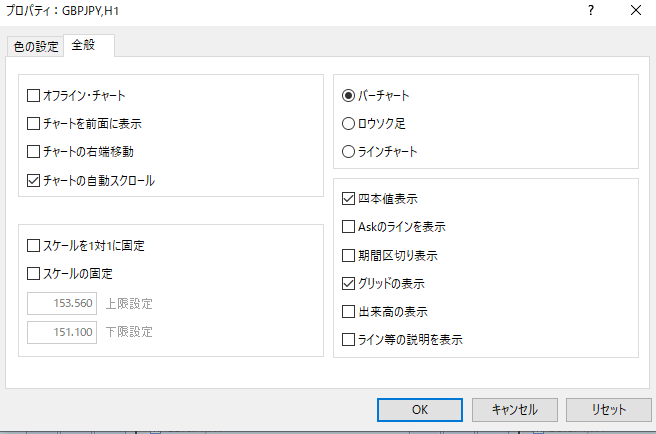
Task: Uncheck チャートの自動スクロール
Action: 35,181
